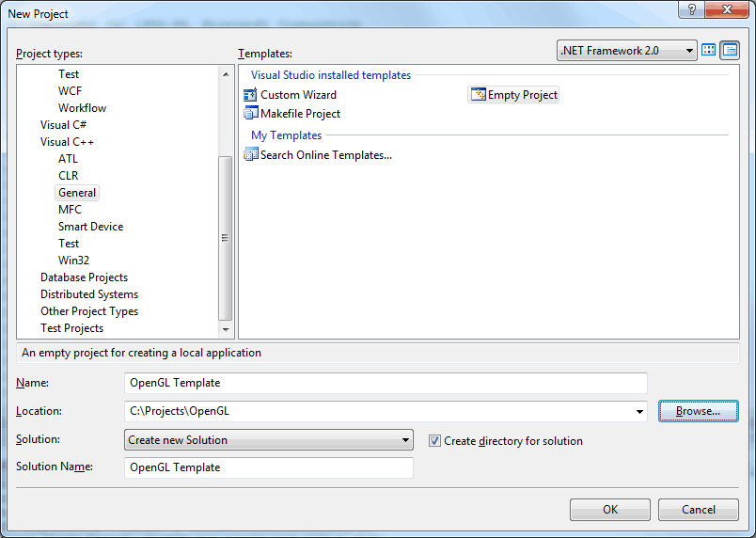Select the Visual C# project type

[63, 125]
